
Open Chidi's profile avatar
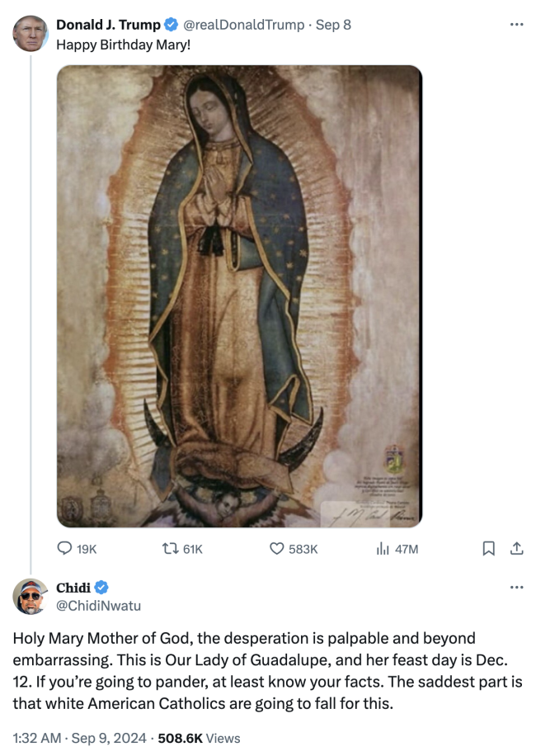point(31,596)
